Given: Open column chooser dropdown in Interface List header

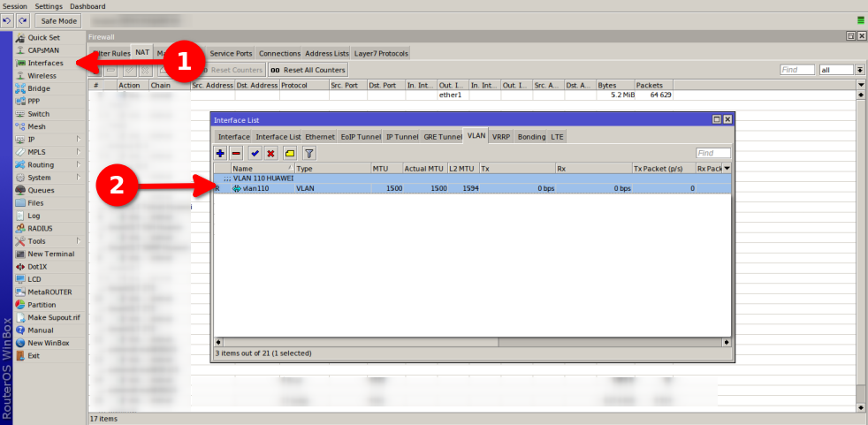Looking at the screenshot, I should coord(727,168).
